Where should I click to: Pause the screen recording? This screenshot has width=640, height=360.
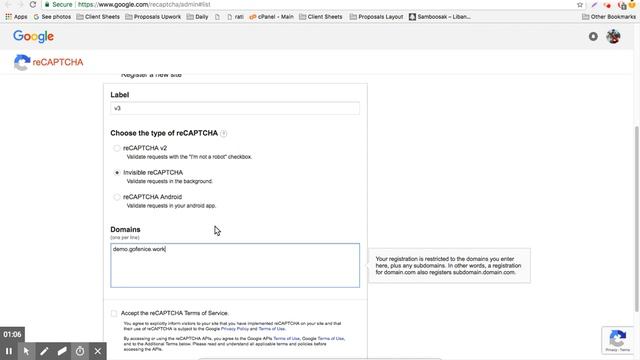click(x=9, y=351)
